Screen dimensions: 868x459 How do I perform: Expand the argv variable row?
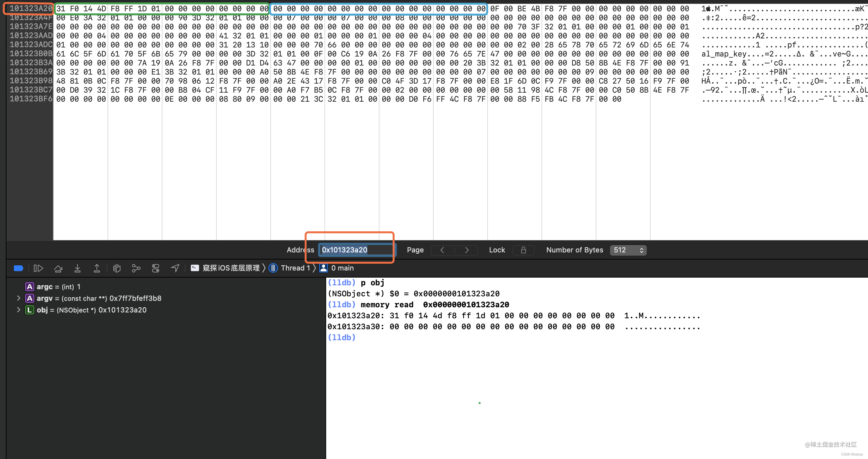coord(18,298)
